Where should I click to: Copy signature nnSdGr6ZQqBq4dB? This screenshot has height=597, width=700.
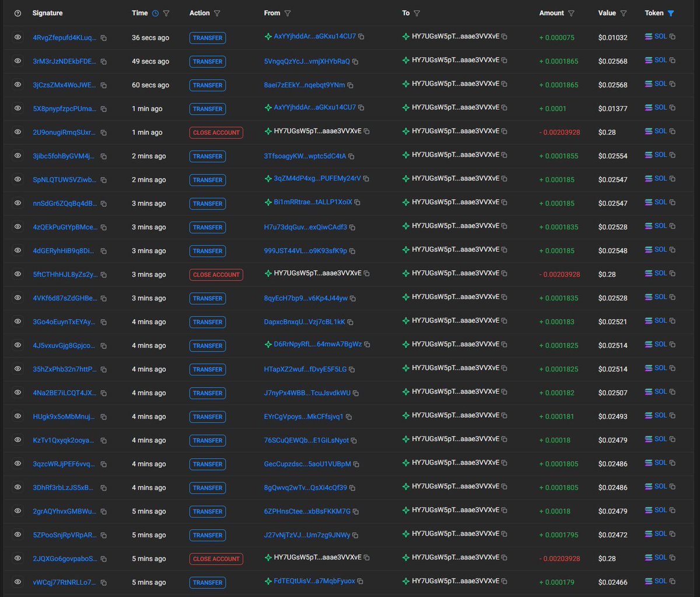[x=103, y=204]
